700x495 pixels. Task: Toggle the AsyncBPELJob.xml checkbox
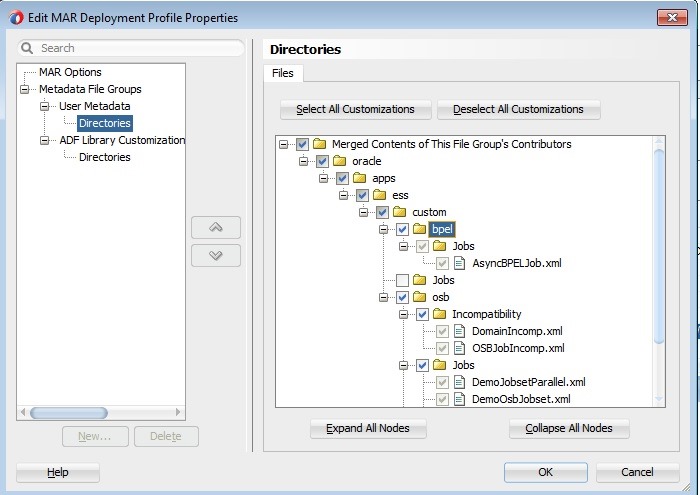pyautogui.click(x=442, y=263)
